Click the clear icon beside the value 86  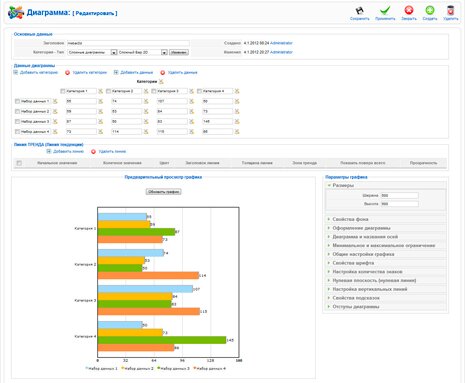(x=237, y=132)
